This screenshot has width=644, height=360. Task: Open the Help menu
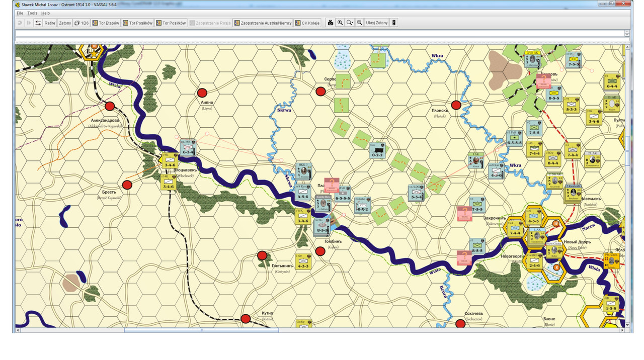pos(45,13)
